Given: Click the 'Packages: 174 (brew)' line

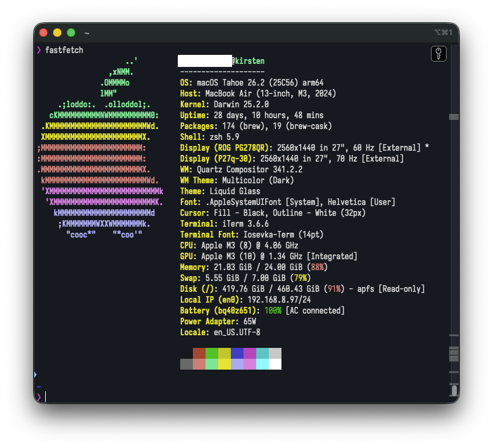Looking at the screenshot, I should [x=256, y=126].
